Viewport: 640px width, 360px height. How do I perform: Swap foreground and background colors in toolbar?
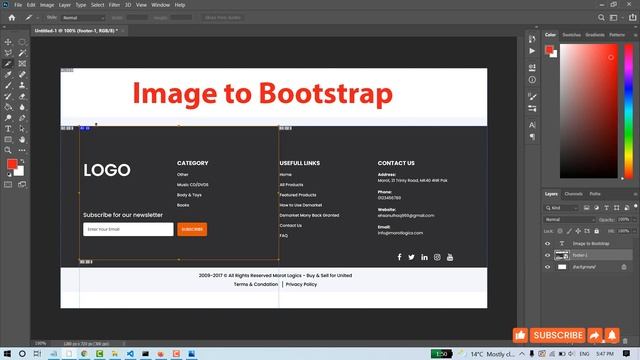click(22, 161)
